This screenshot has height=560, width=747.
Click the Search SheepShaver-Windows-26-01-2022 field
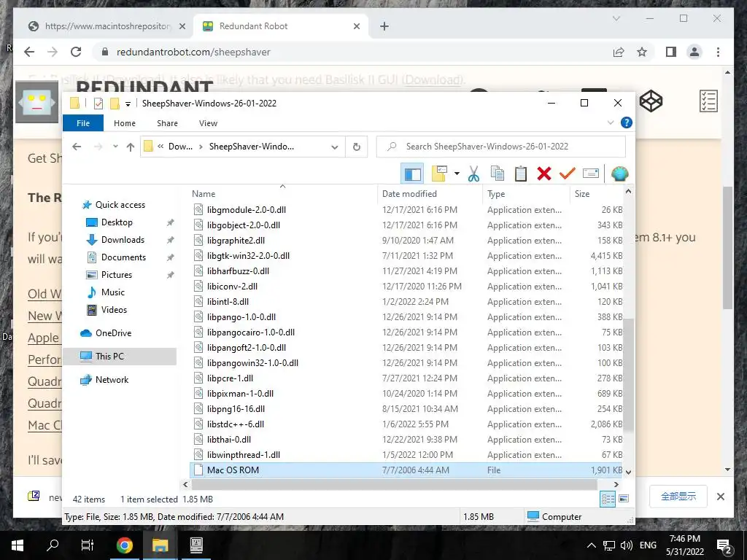pos(500,147)
